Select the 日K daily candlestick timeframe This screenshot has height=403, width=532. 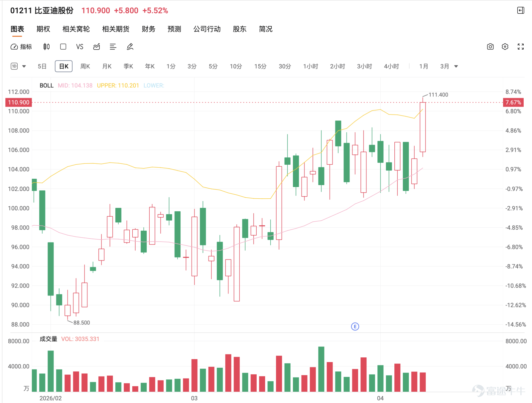click(x=64, y=66)
